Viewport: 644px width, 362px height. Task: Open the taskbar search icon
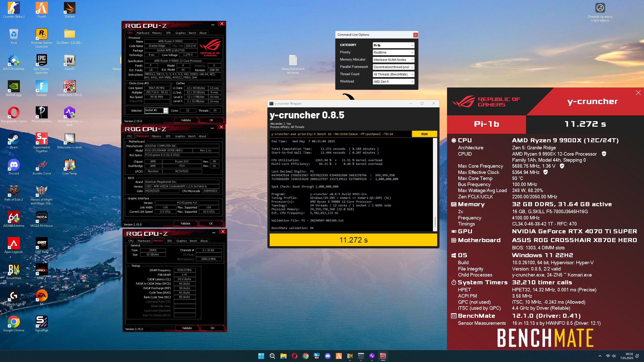click(x=272, y=356)
